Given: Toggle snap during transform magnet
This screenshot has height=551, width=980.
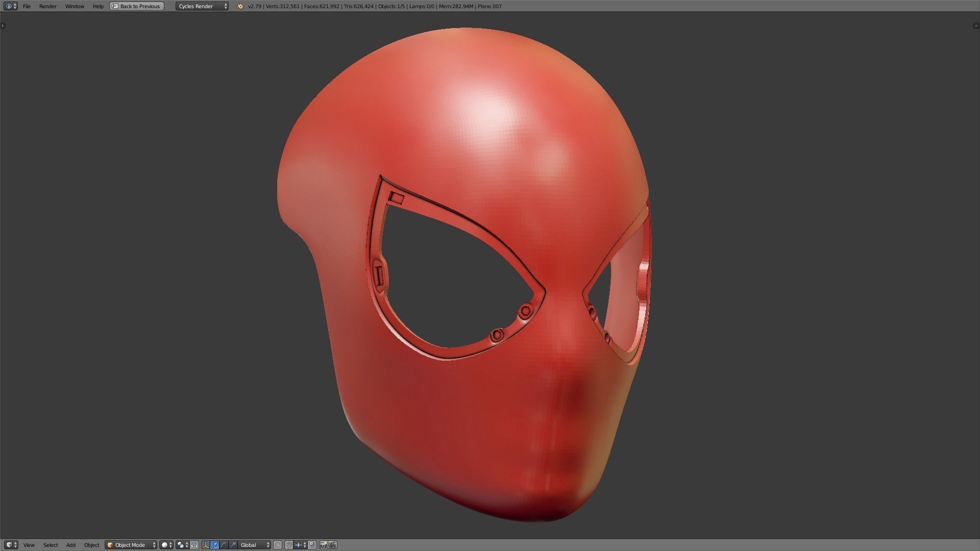Looking at the screenshot, I should point(289,545).
